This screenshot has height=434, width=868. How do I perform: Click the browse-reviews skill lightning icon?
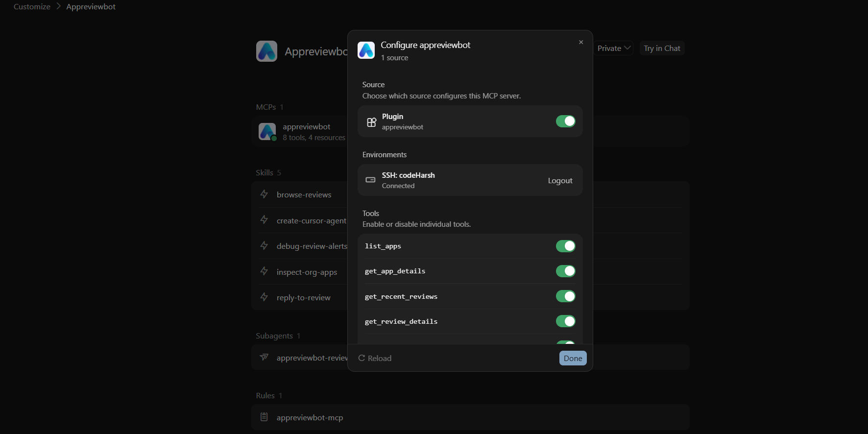click(x=264, y=194)
